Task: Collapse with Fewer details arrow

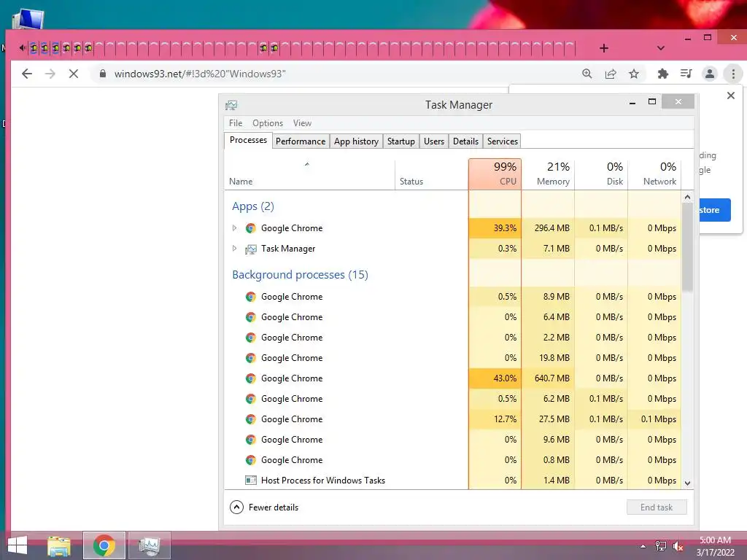Action: [237, 507]
